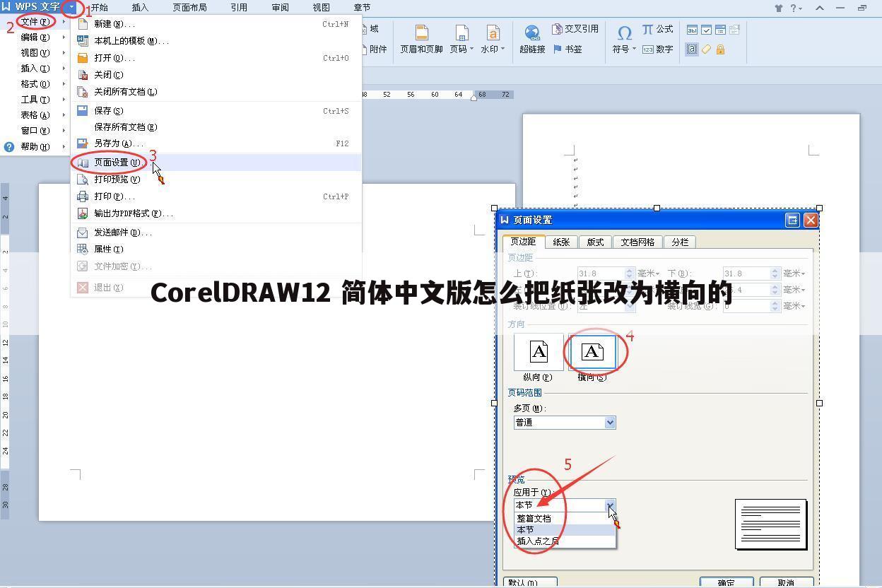Expand the 视图 submenu

click(x=64, y=53)
